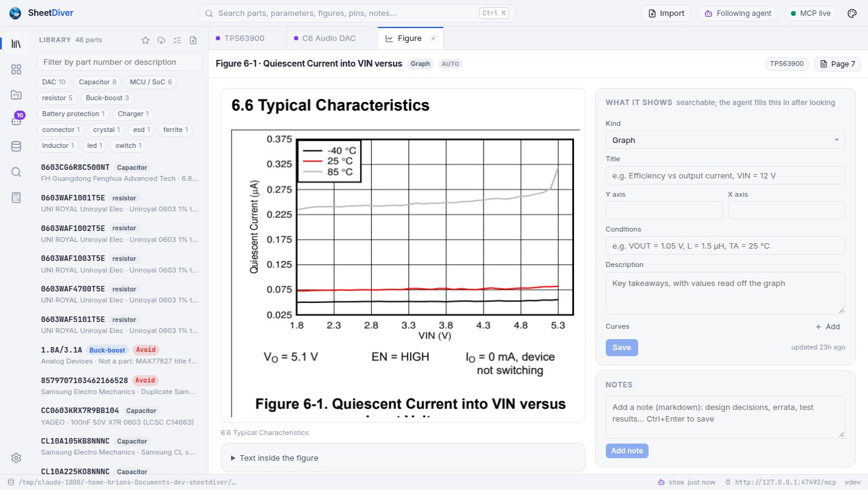Select part 0603CG6R8C500NT in the library list
Viewport: 868px width, 490px height.
click(120, 173)
